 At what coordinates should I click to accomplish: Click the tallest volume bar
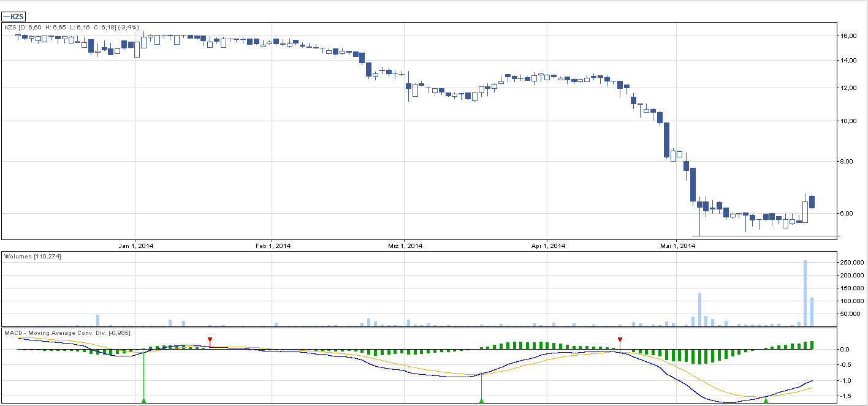(x=805, y=293)
